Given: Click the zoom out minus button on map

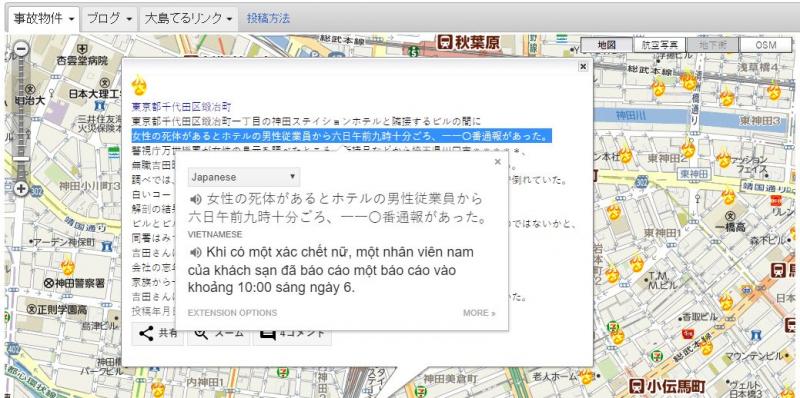Looking at the screenshot, I should pos(21,49).
